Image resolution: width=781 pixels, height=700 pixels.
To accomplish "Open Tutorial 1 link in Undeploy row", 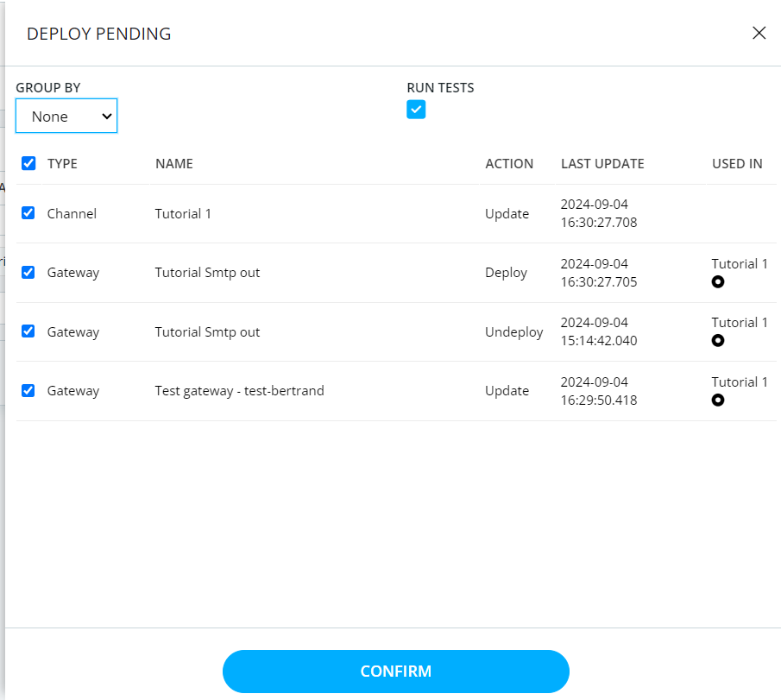I will click(x=740, y=322).
